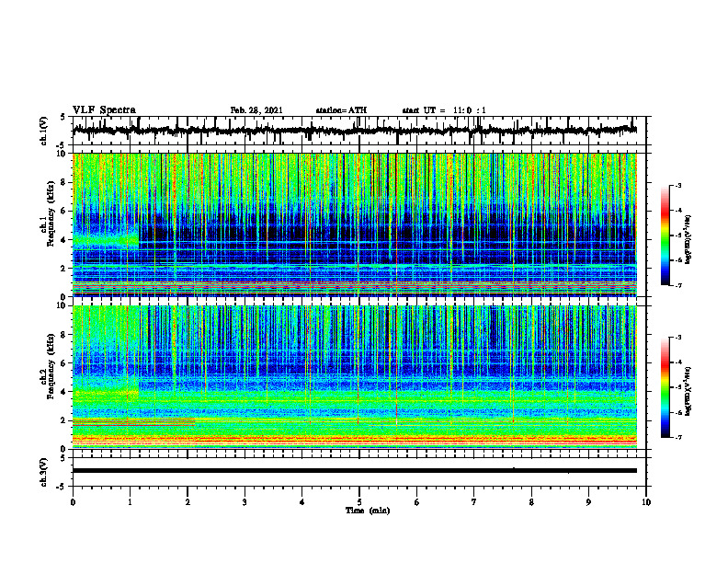728x563 pixels.
Task: Click the "ch.1(V)" waveform axis label
Action: tap(44, 131)
